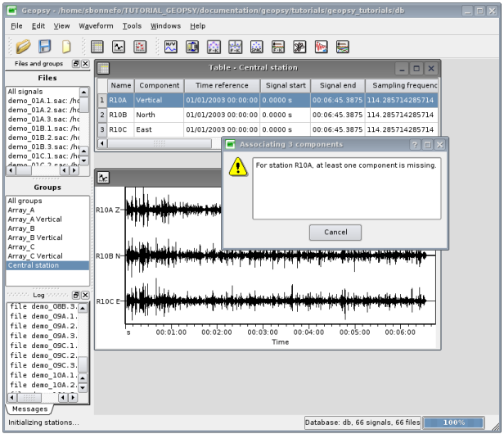Screen dimensions: 504x434
Task: Select All signals in Files list
Action: 26,92
